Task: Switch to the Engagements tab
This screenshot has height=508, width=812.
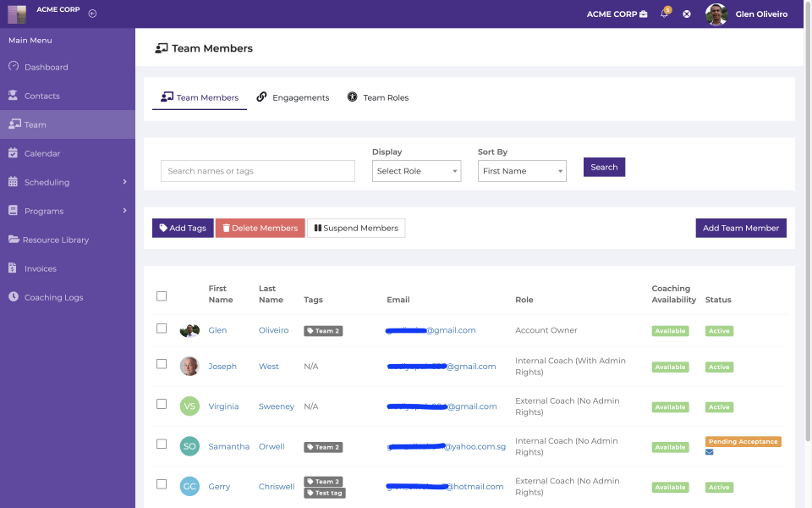Action: click(293, 97)
